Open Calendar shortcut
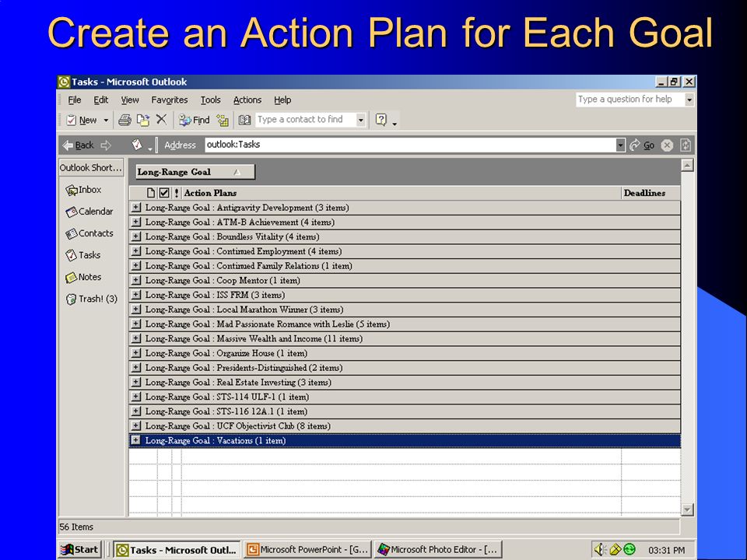Screen dimensions: 747x560 [x=89, y=212]
